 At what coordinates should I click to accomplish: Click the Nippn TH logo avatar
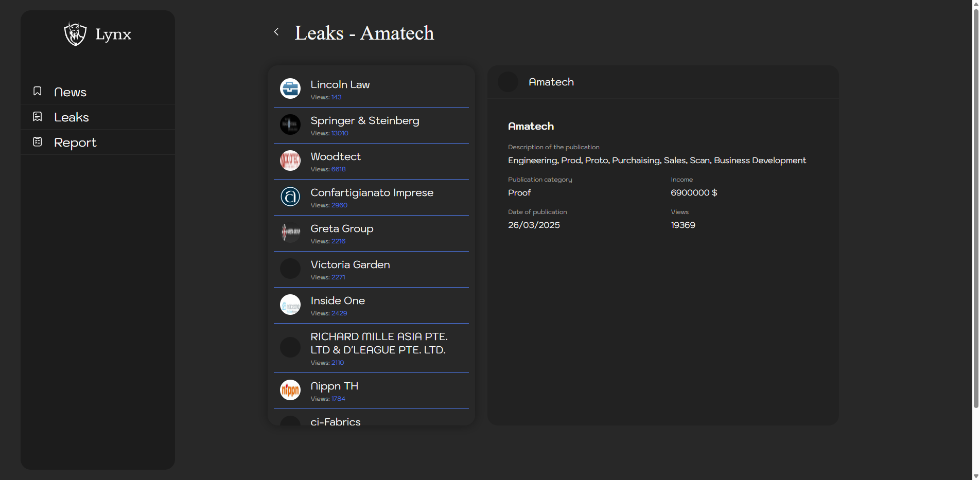(290, 390)
